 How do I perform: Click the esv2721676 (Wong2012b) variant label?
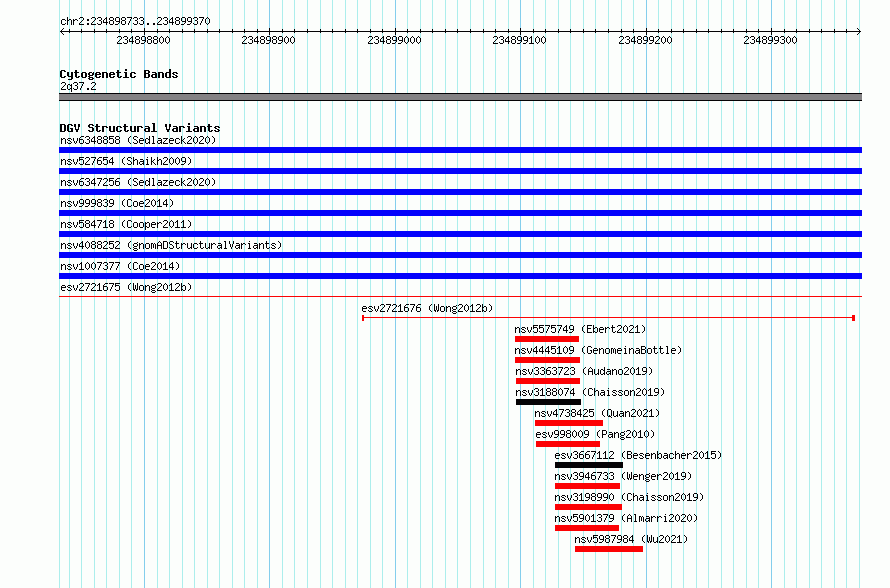click(x=427, y=308)
